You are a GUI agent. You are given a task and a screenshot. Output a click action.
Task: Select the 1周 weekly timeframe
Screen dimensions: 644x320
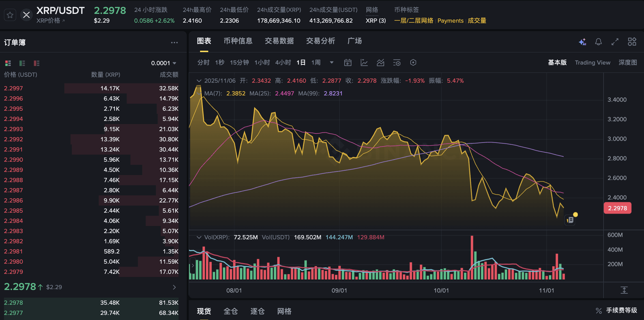click(316, 62)
